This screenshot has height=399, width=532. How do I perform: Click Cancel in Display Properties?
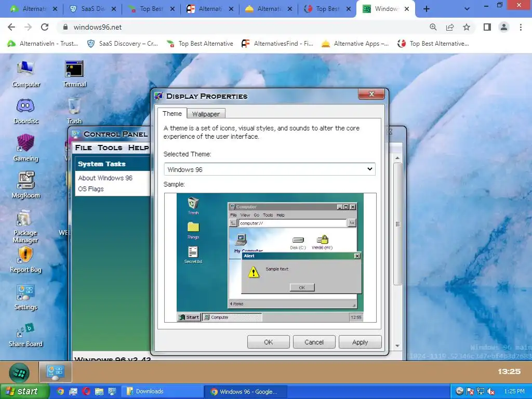(x=314, y=342)
